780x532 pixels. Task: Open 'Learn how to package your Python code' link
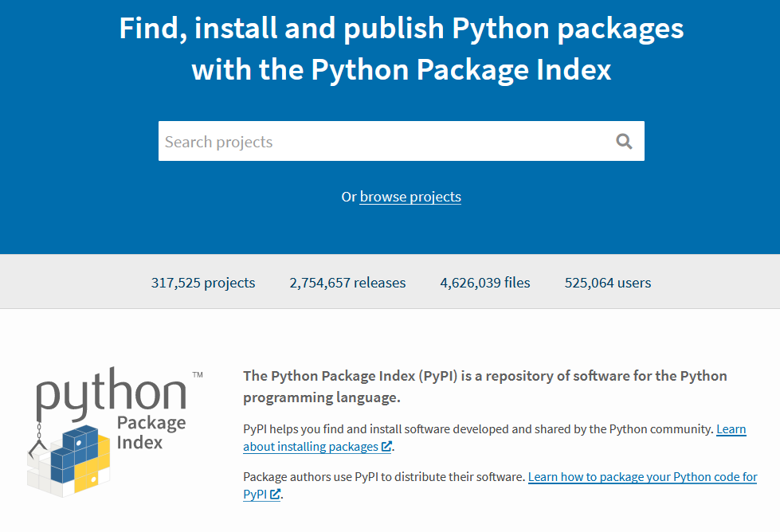(642, 477)
